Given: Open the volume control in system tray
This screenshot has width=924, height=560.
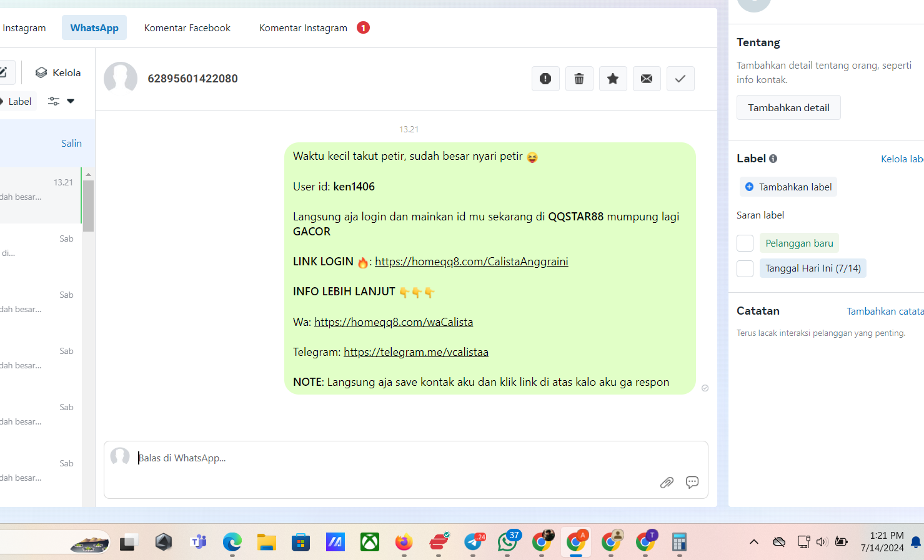Looking at the screenshot, I should pyautogui.click(x=822, y=542).
